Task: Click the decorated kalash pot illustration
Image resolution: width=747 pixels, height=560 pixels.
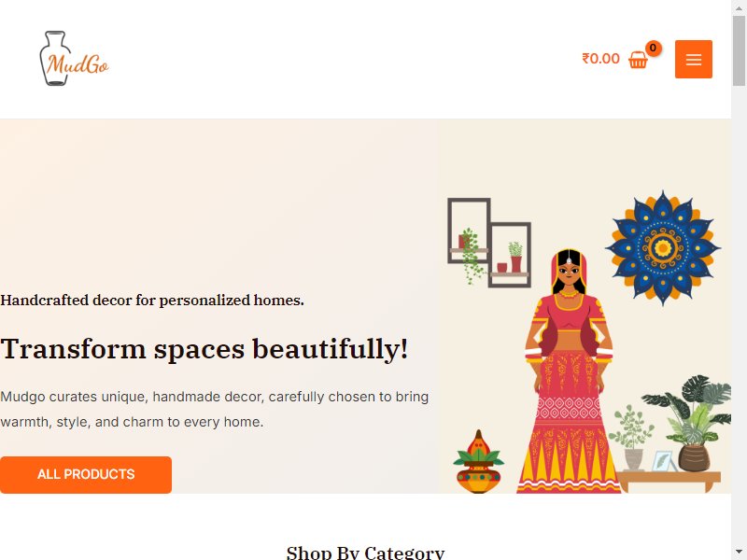Action: 479,462
